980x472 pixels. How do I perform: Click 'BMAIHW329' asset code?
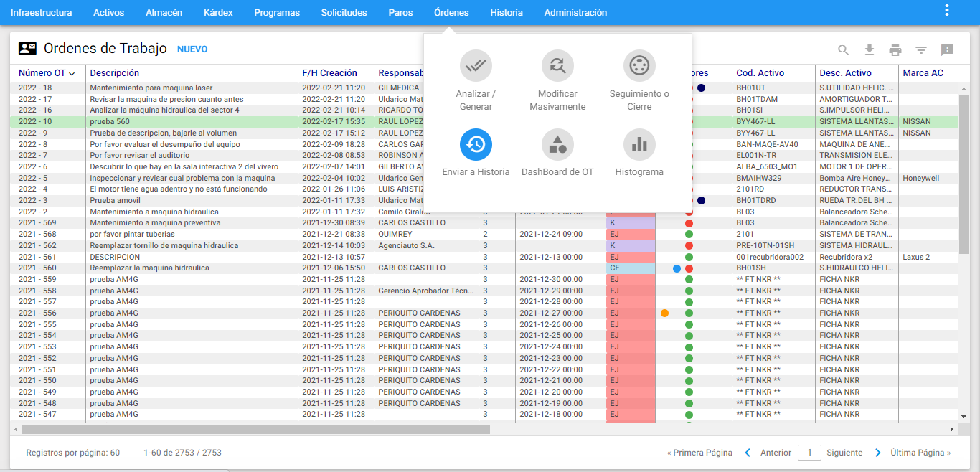pos(759,178)
